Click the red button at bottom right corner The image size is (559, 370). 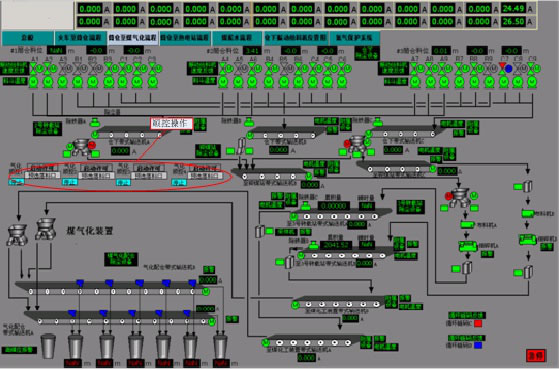click(x=535, y=355)
